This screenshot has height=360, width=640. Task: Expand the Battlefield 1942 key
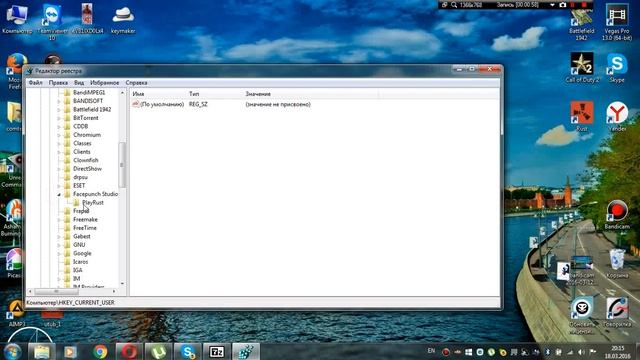click(x=59, y=109)
